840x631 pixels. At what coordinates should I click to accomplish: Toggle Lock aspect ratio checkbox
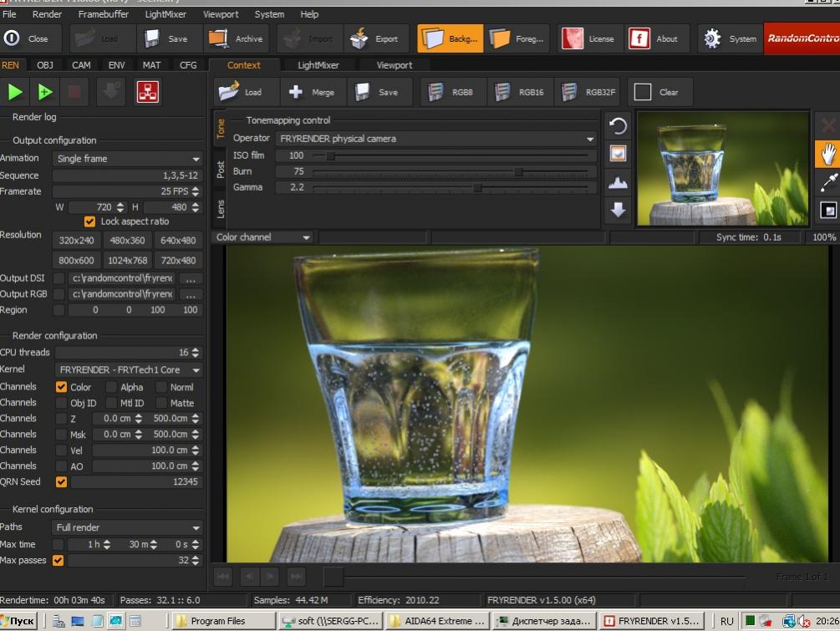pyautogui.click(x=89, y=221)
